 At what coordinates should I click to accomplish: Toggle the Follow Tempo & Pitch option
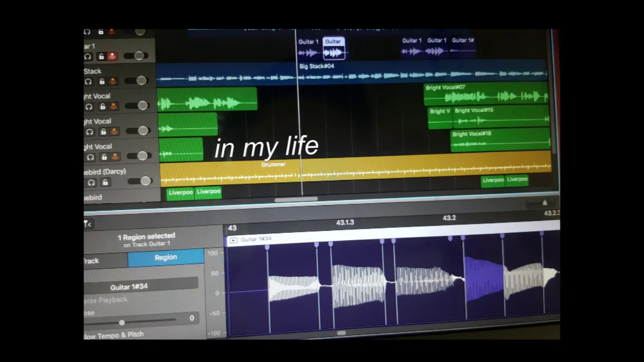tap(114, 335)
